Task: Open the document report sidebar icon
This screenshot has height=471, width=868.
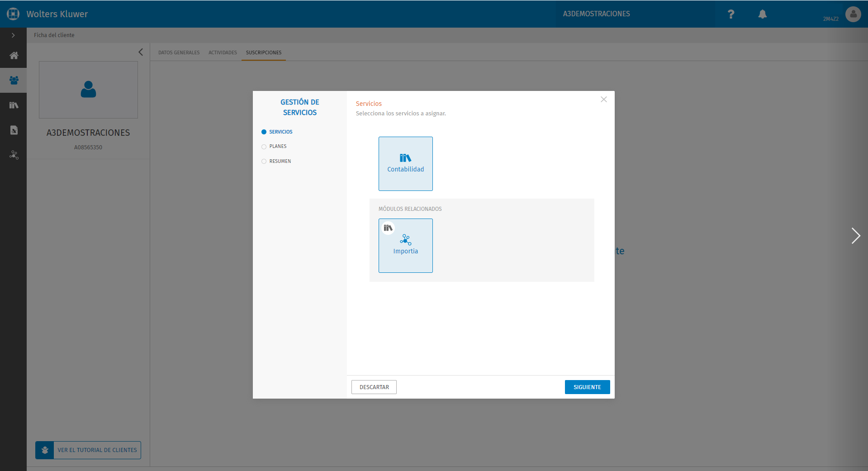Action: coord(14,130)
